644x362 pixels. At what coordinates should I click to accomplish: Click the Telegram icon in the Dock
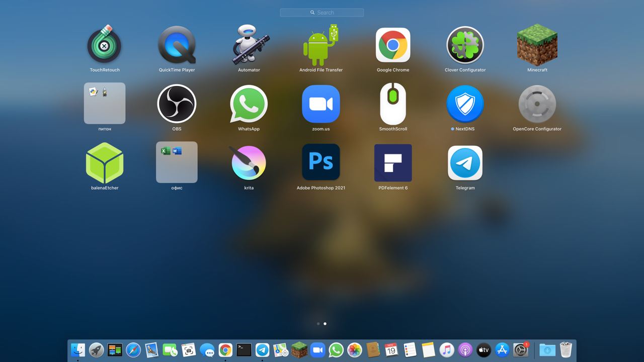tap(263, 350)
